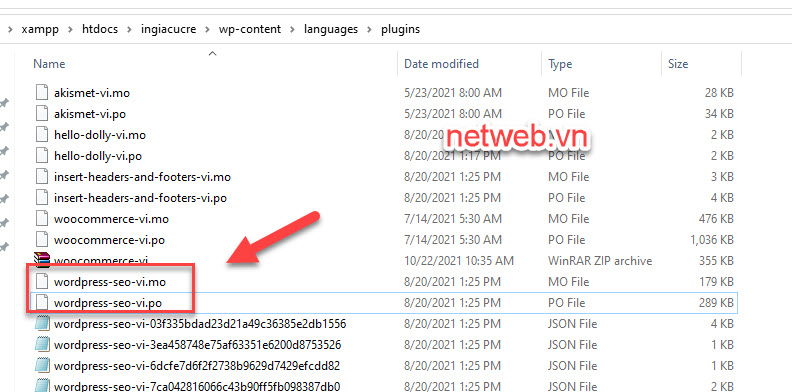792x392 pixels.
Task: Navigate to the wp-content folder breadcrumb
Action: pos(250,29)
